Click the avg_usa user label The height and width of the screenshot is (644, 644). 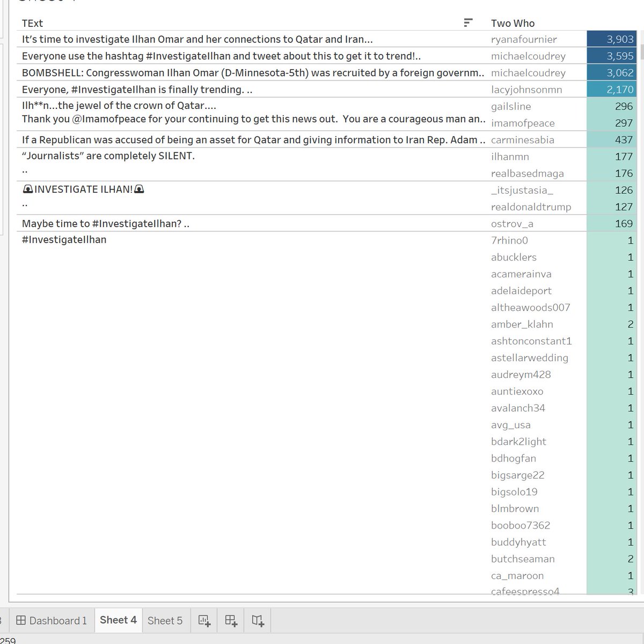(510, 425)
